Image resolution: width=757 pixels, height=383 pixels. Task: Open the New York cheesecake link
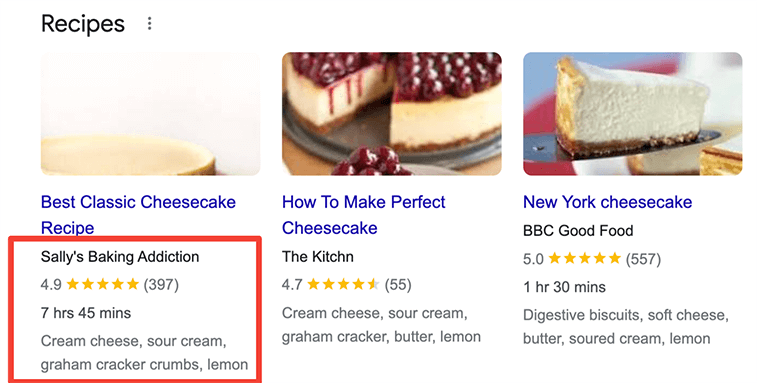[x=607, y=202]
